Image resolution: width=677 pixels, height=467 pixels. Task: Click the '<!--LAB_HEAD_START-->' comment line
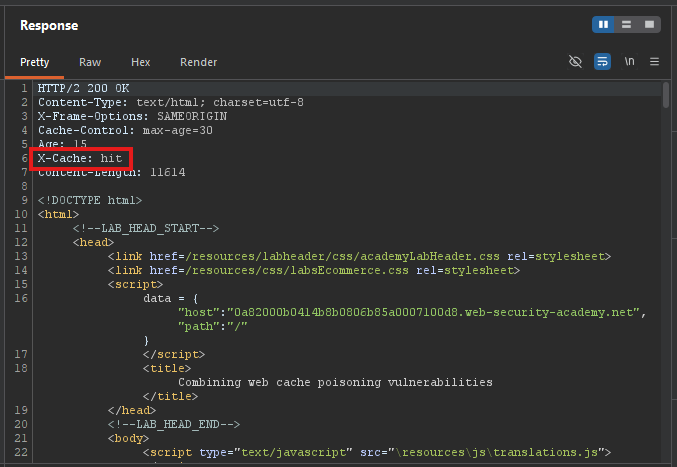146,228
